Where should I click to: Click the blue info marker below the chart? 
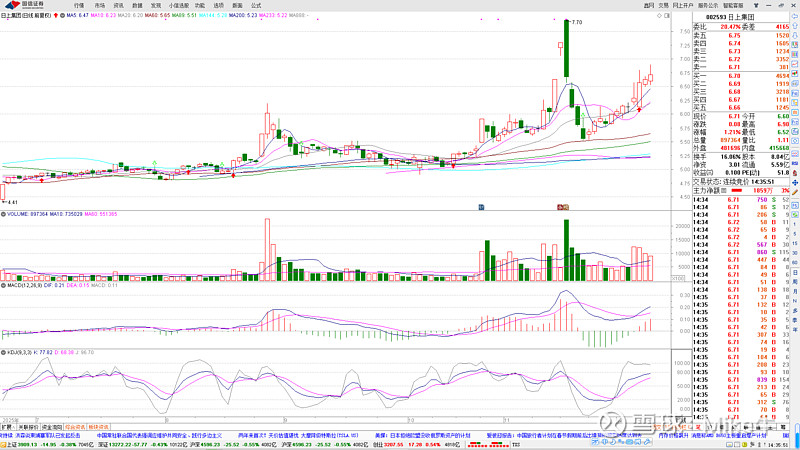point(481,207)
